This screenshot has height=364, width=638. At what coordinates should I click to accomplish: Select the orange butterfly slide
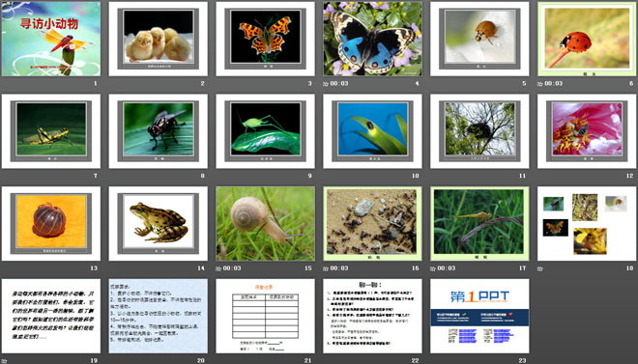265,39
